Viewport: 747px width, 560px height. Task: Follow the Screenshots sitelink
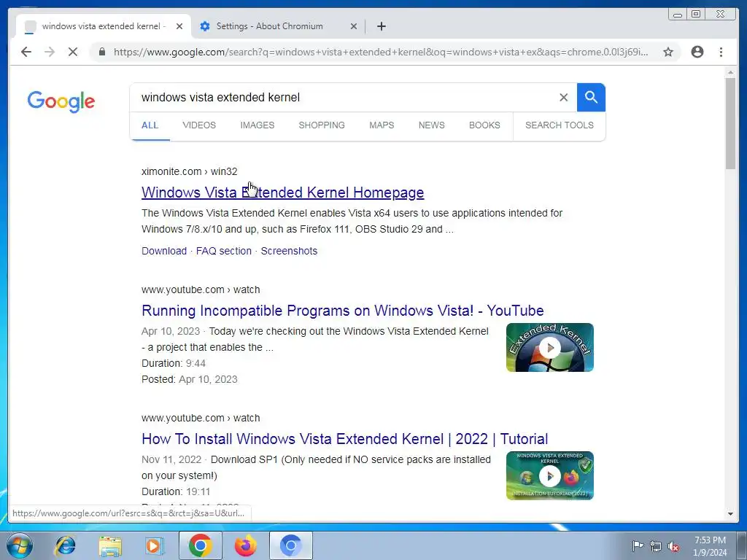[289, 251]
